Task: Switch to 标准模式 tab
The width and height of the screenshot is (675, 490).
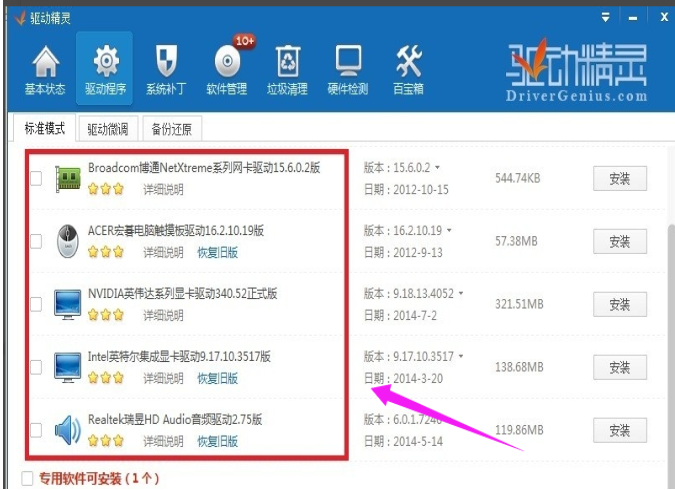Action: (45, 128)
